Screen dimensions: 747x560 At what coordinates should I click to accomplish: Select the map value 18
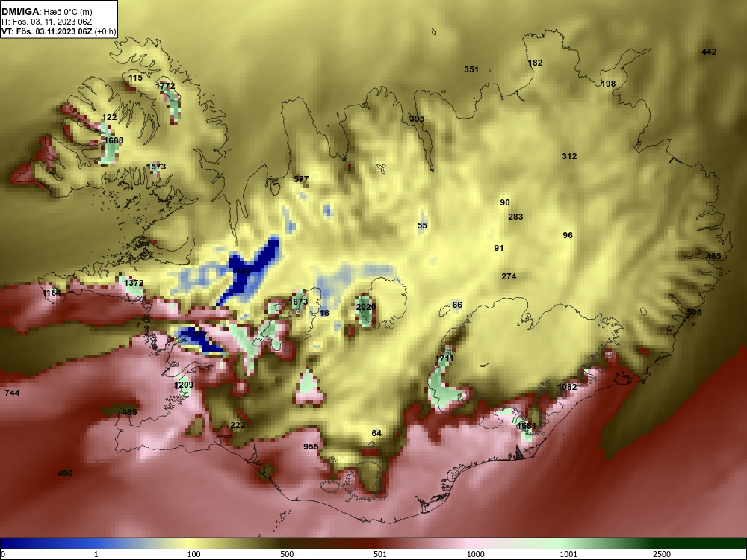coord(324,313)
